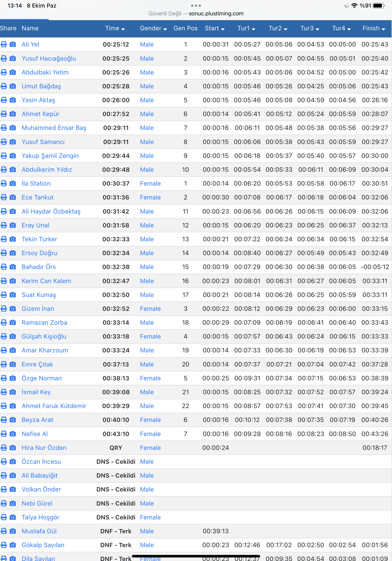Sort by the Finish column header
This screenshot has width=392, height=561.
374,28
